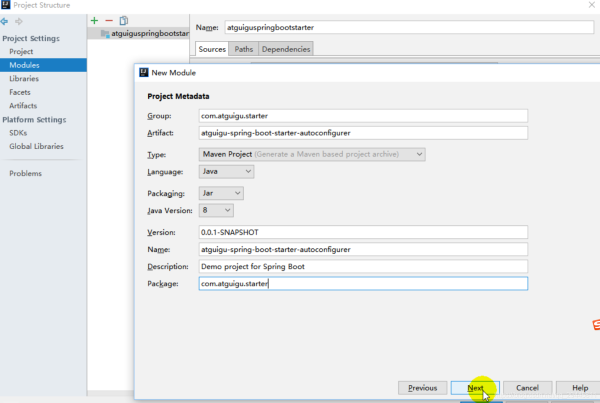The image size is (600, 403).
Task: Switch to the Paths tab
Action: pos(244,49)
